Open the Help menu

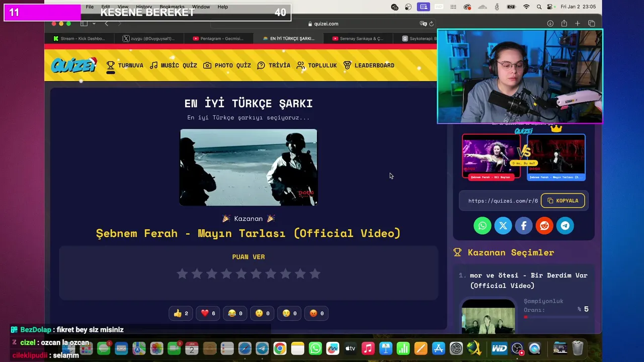click(223, 7)
